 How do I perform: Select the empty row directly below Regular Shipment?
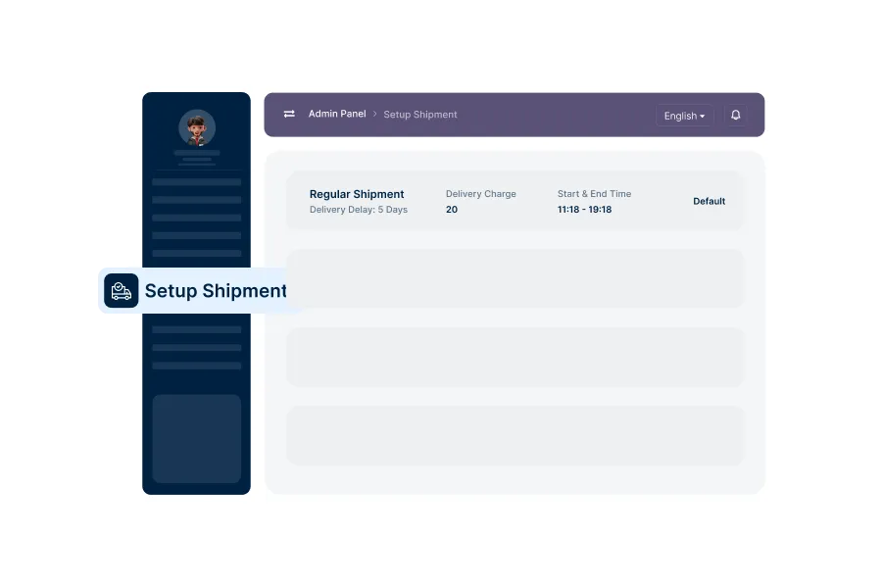[x=514, y=278]
